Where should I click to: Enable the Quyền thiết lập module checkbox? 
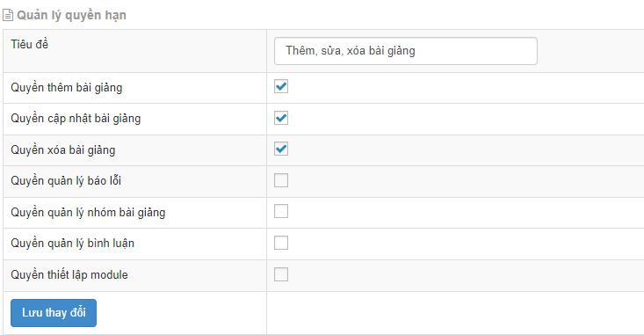pyautogui.click(x=281, y=274)
